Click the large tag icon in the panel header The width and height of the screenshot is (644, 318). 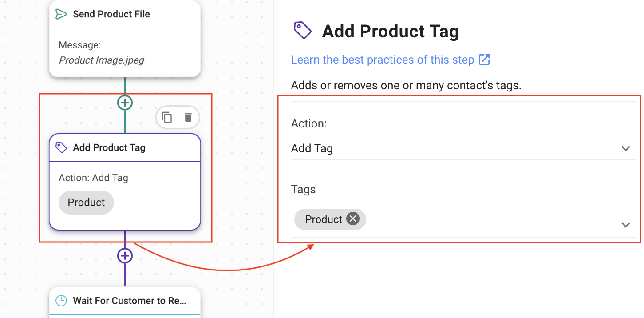coord(303,31)
